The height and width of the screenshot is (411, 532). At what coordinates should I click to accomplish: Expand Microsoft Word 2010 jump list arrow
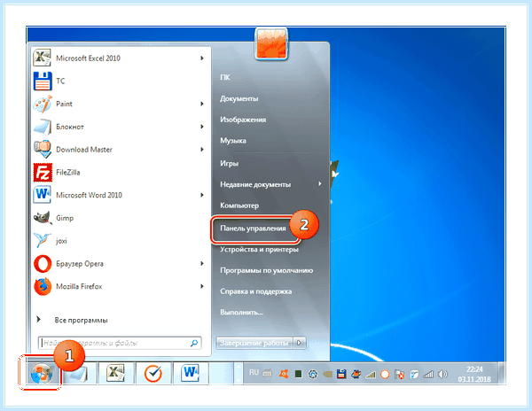(202, 195)
